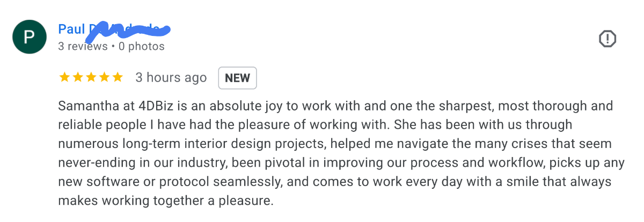The height and width of the screenshot is (222, 644).
Task: Click the phrase "reliable people" in the review
Action: tap(97, 125)
